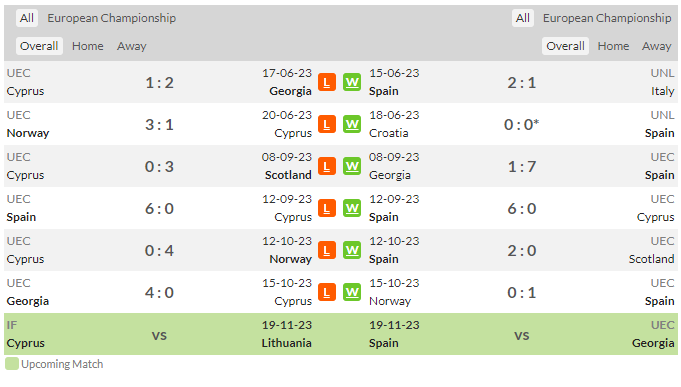Click the orange L badge for Scotland 08-09-23
Screen dimensions: 681x387
327,166
